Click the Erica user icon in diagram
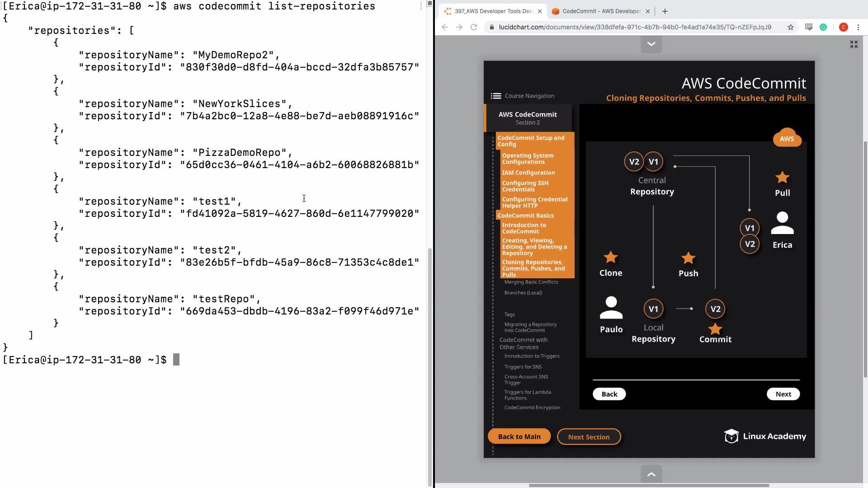The height and width of the screenshot is (488, 868). [782, 223]
